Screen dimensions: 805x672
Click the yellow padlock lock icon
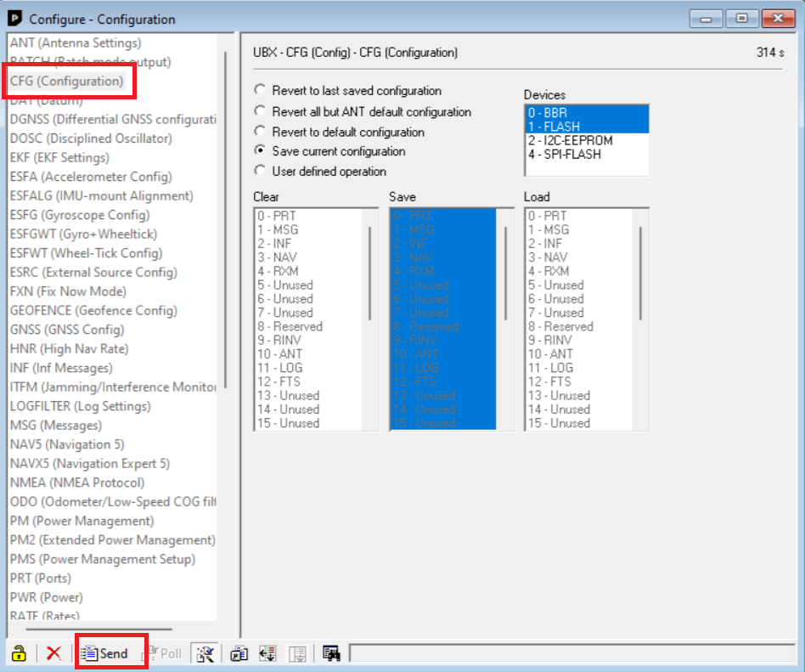(x=19, y=653)
